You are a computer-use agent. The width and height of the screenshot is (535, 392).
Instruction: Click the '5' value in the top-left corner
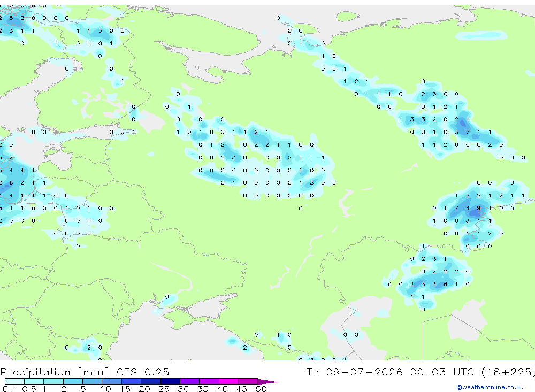point(11,18)
